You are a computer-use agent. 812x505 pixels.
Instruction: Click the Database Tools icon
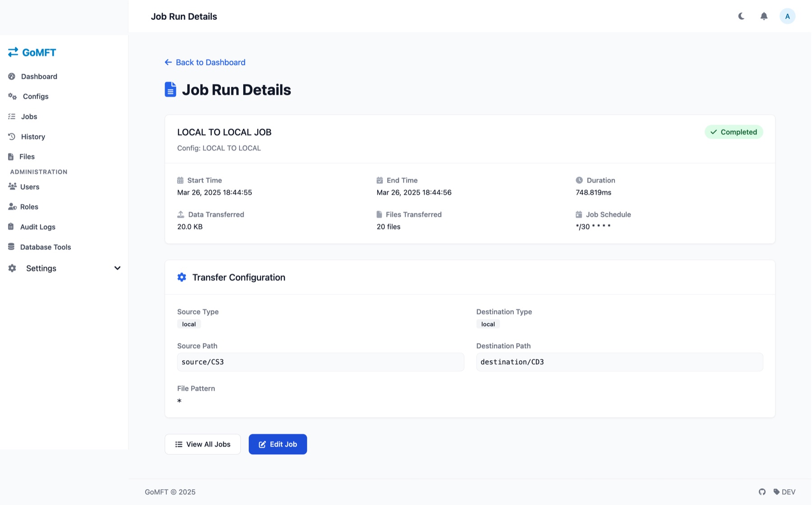click(11, 247)
